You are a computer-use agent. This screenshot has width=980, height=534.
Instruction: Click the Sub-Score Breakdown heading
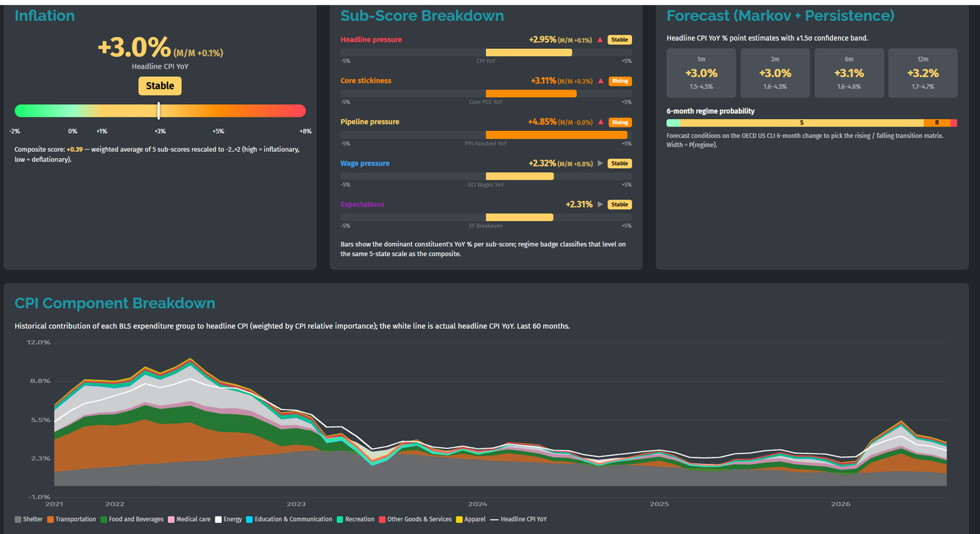click(x=422, y=15)
